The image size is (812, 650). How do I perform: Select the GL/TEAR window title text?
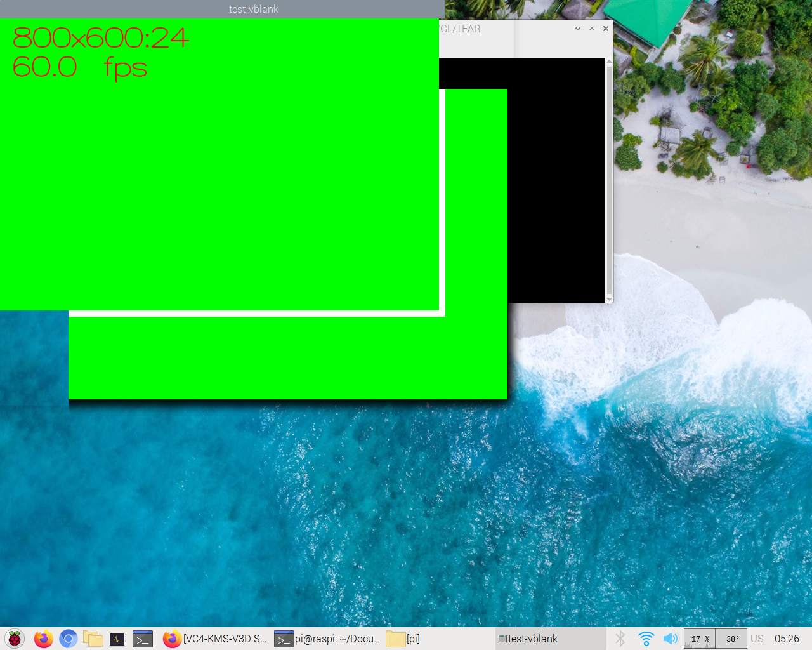click(461, 29)
